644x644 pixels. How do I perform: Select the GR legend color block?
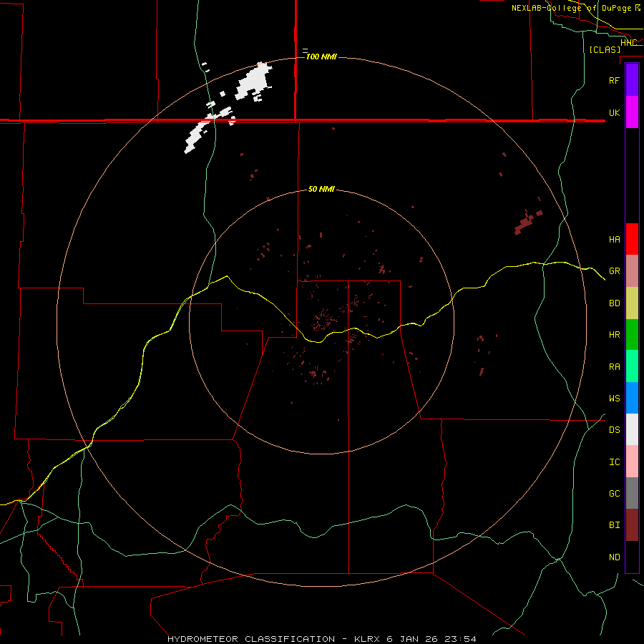tap(632, 271)
